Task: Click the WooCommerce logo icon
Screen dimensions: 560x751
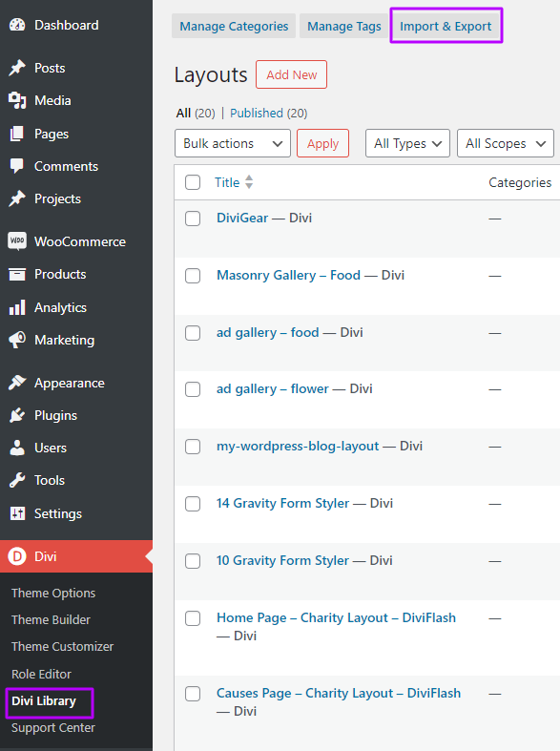Action: click(x=17, y=240)
